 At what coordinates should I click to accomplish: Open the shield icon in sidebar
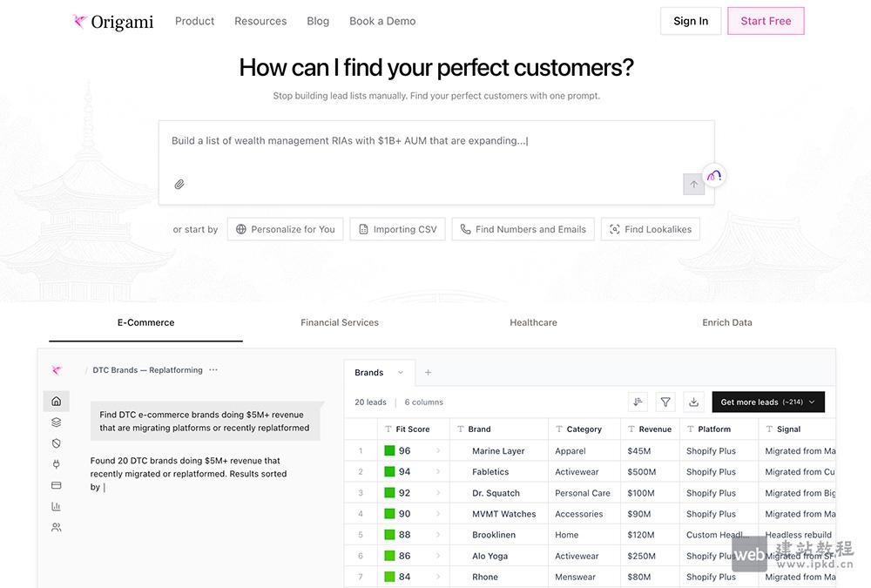point(57,443)
